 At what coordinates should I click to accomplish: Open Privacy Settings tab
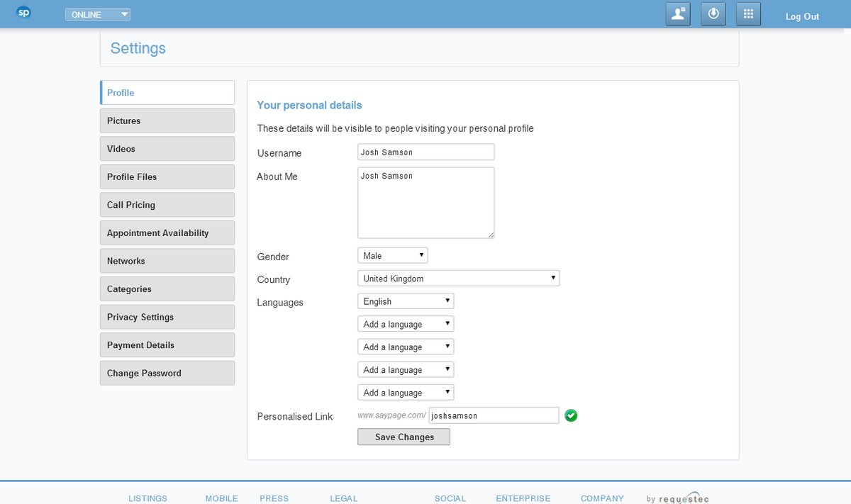click(x=167, y=317)
